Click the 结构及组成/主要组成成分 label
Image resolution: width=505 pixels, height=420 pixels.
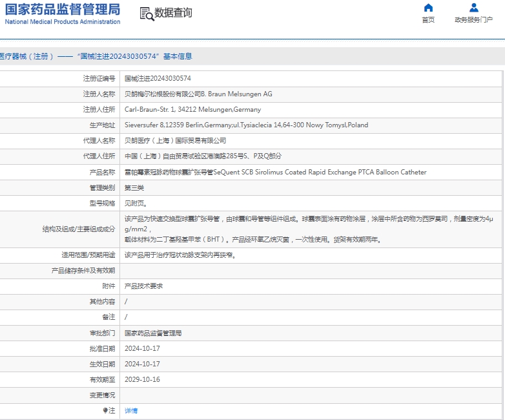(x=79, y=229)
